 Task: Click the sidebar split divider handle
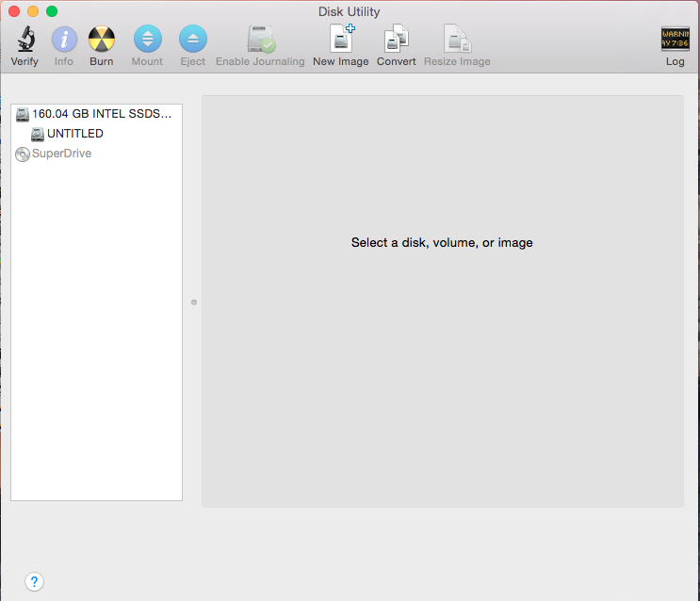(x=194, y=302)
